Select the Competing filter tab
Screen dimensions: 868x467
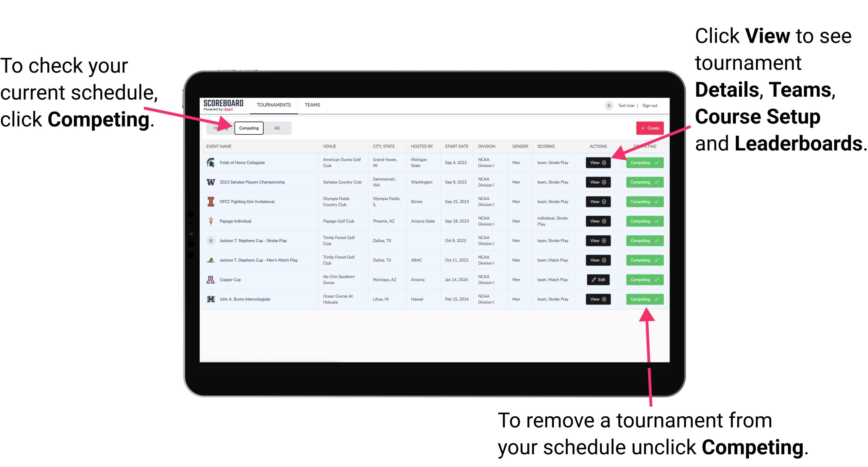pyautogui.click(x=249, y=128)
